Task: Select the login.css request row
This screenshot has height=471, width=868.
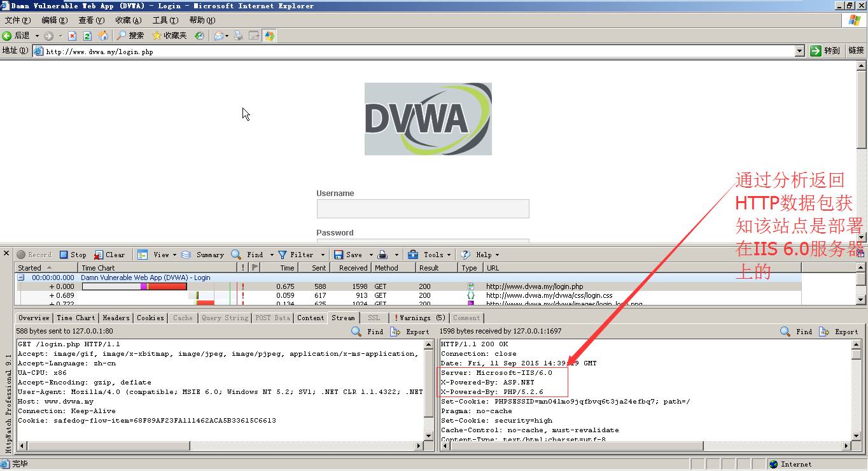Action: tap(408, 295)
